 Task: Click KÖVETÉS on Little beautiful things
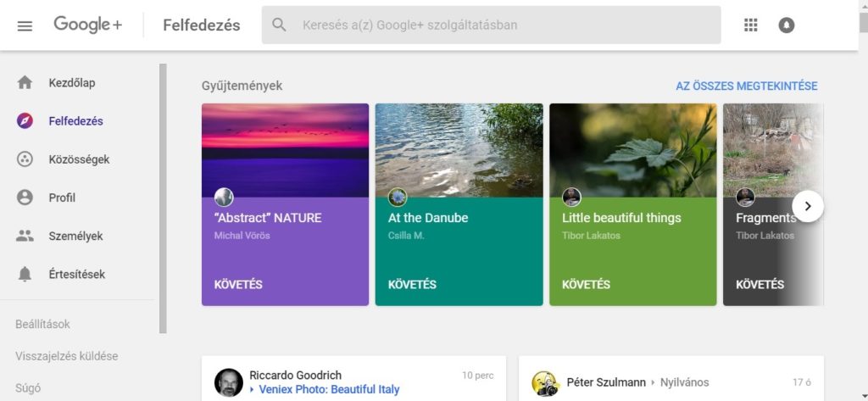[586, 285]
